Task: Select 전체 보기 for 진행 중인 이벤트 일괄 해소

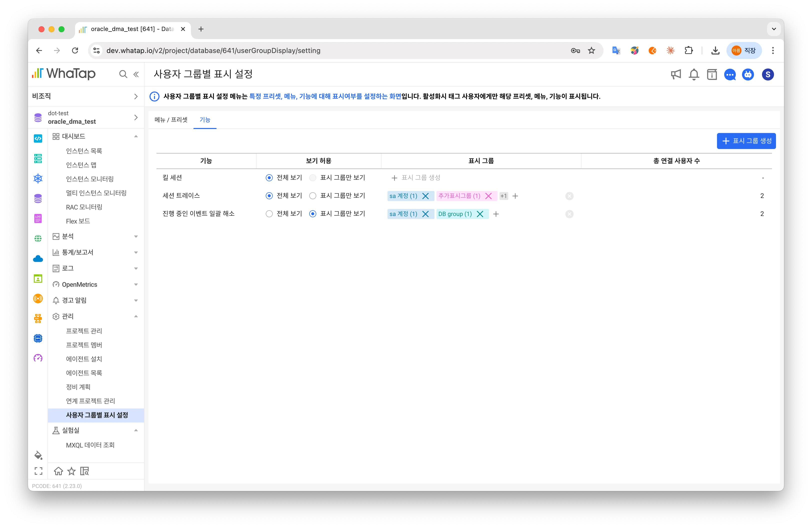Action: click(x=269, y=214)
